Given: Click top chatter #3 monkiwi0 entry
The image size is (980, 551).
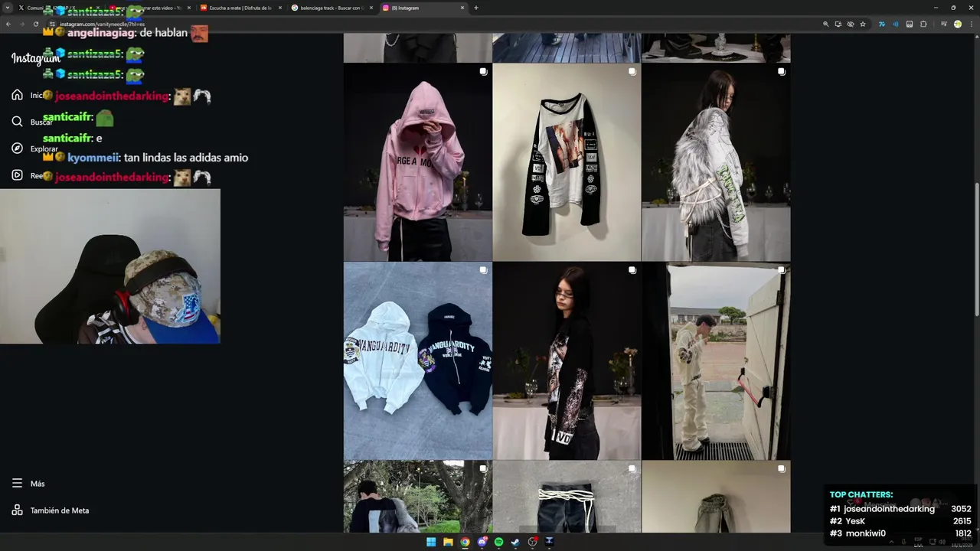Looking at the screenshot, I should [900, 533].
